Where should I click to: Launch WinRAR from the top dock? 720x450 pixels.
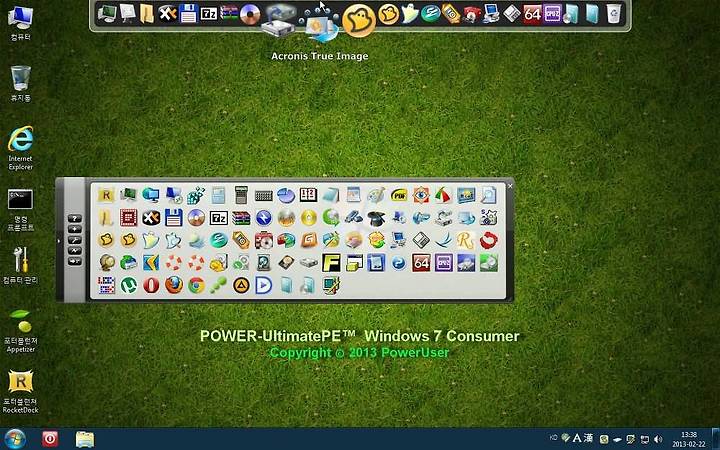(x=229, y=13)
